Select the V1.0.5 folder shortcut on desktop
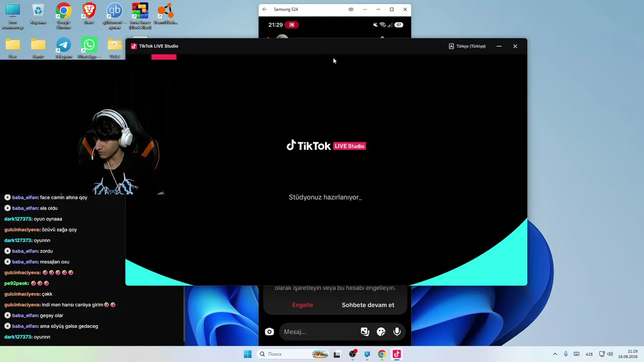The height and width of the screenshot is (362, 644). pos(115,48)
